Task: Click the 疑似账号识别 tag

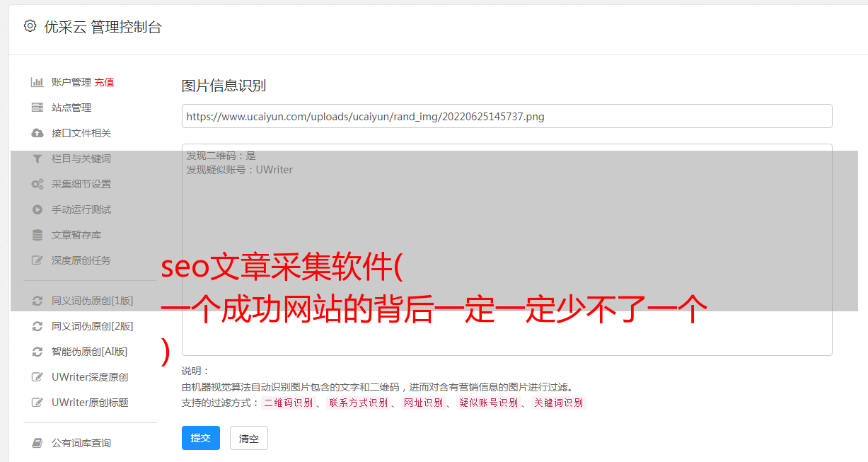Action: pyautogui.click(x=488, y=403)
